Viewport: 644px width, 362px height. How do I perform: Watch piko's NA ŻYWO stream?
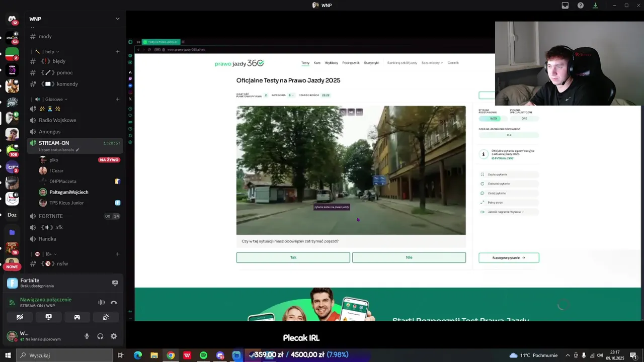109,160
